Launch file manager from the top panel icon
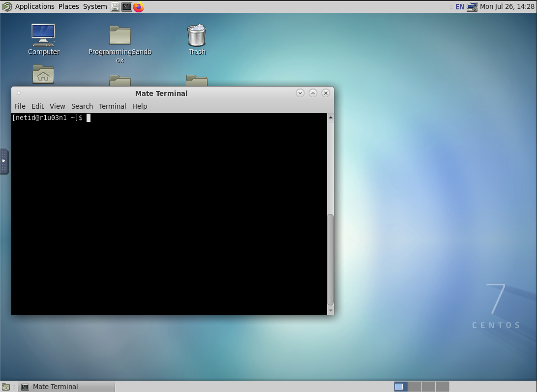The image size is (537, 392). pos(115,7)
